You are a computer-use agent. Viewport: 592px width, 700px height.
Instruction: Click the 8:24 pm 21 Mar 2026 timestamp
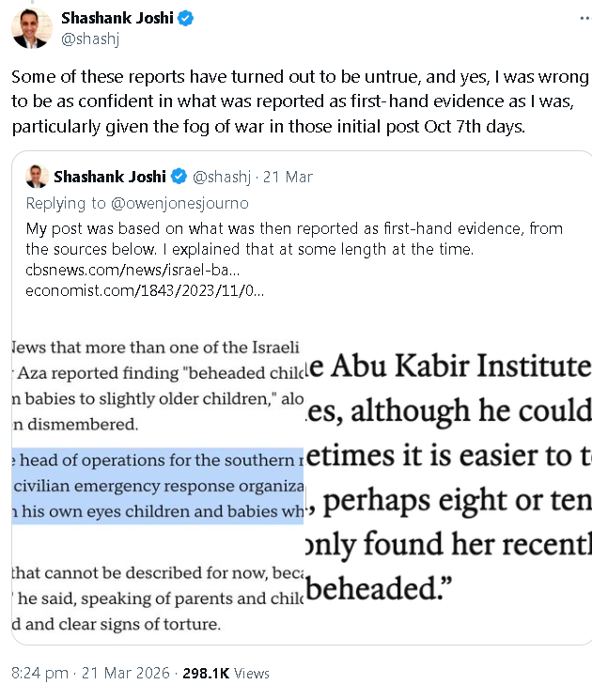90,673
